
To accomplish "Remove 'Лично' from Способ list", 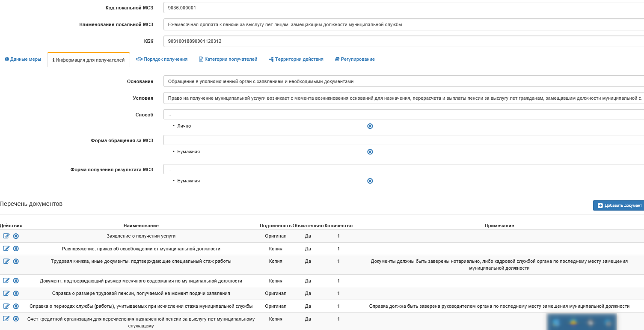I will pos(370,126).
